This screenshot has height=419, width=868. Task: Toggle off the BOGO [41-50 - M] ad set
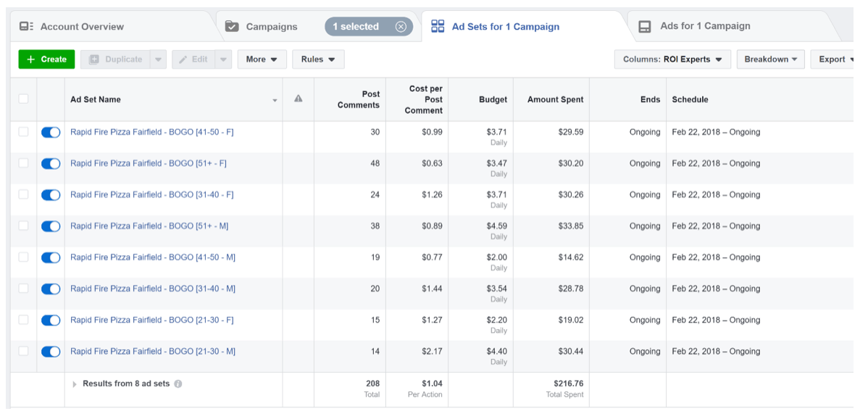click(51, 257)
